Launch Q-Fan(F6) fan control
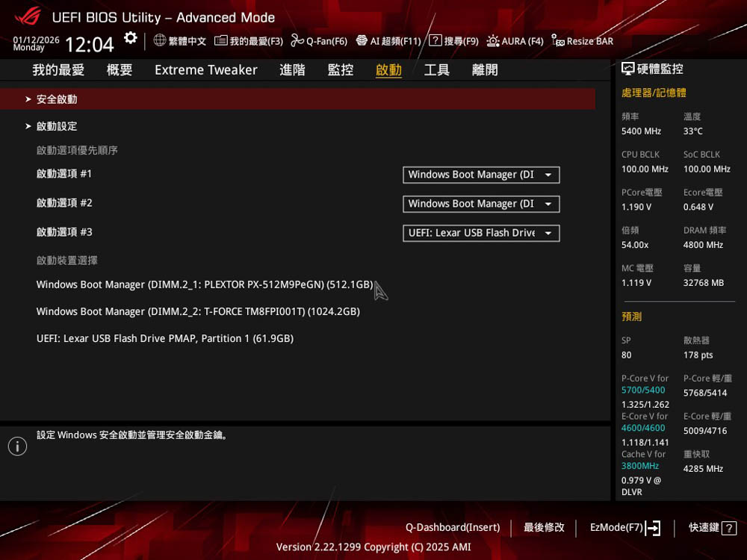 pos(297,40)
